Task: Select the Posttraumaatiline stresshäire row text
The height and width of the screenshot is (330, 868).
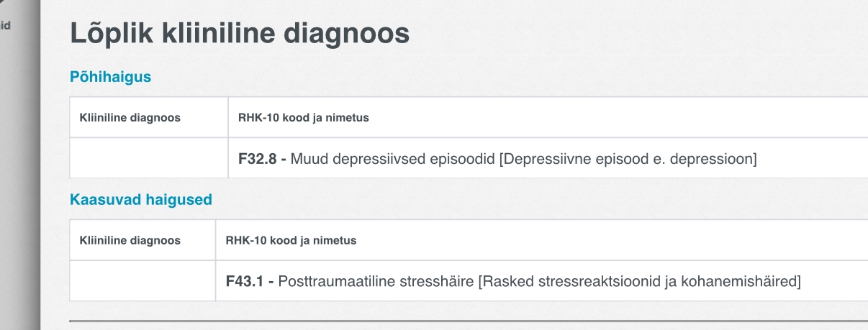Action: pos(513,281)
